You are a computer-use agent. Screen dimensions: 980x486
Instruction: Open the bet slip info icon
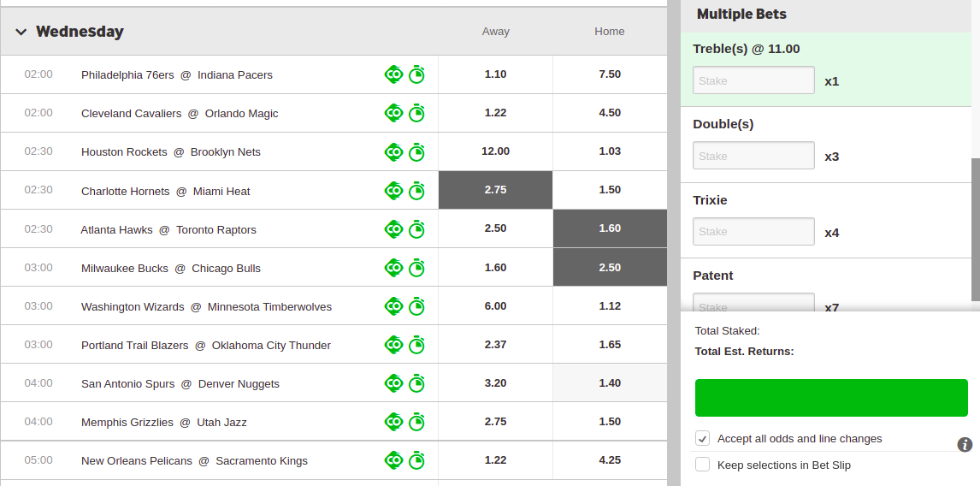[965, 444]
